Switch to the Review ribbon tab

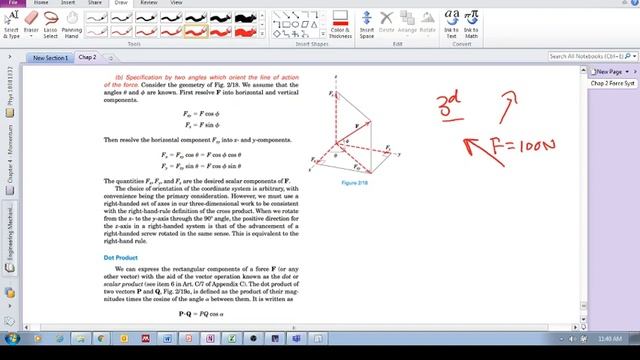point(149,3)
